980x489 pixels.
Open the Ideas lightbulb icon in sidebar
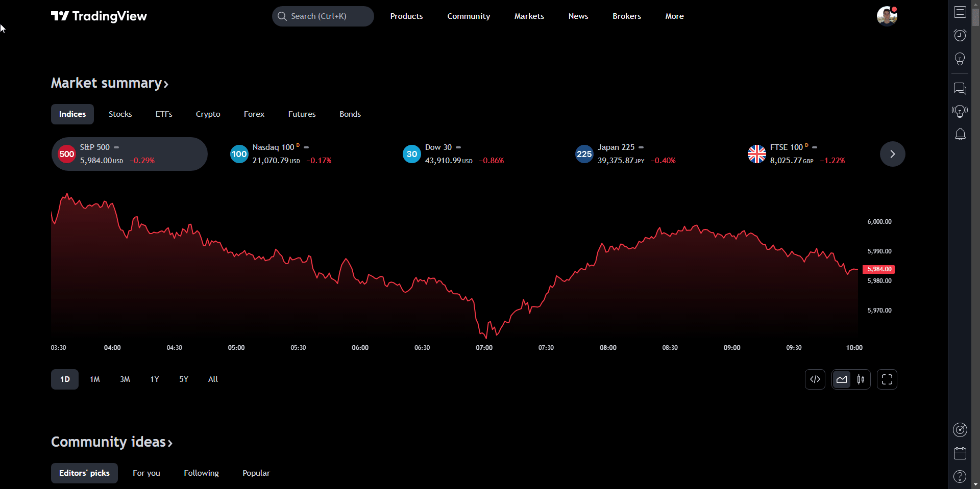point(960,59)
